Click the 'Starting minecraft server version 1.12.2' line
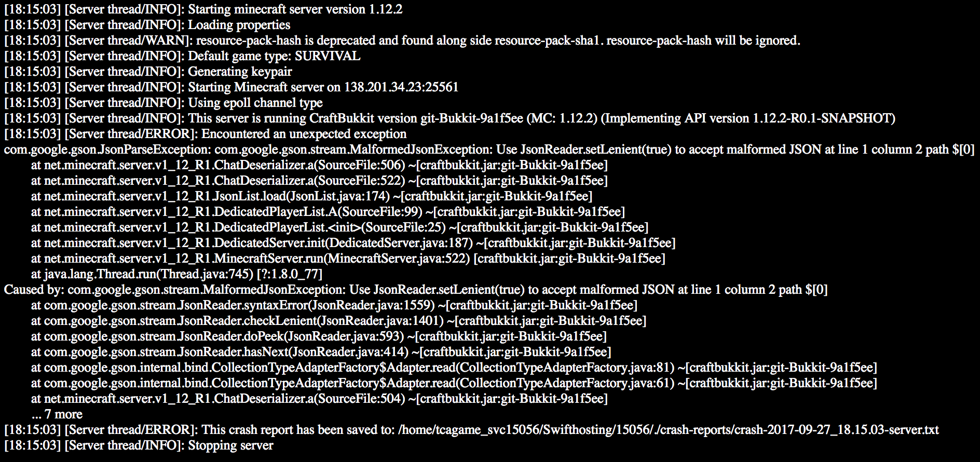 point(203,9)
